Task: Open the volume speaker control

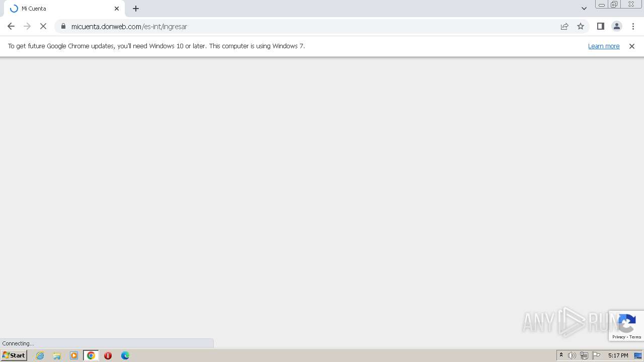Action: pyautogui.click(x=572, y=355)
